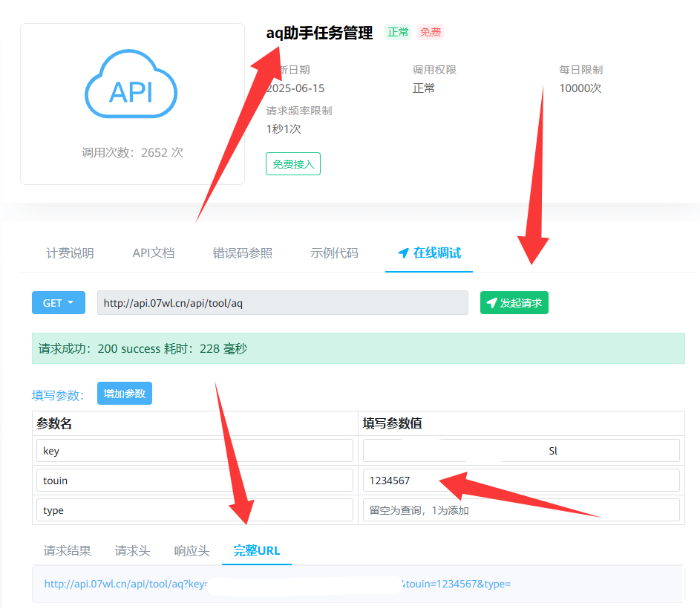Open the GET method dropdown

click(58, 302)
